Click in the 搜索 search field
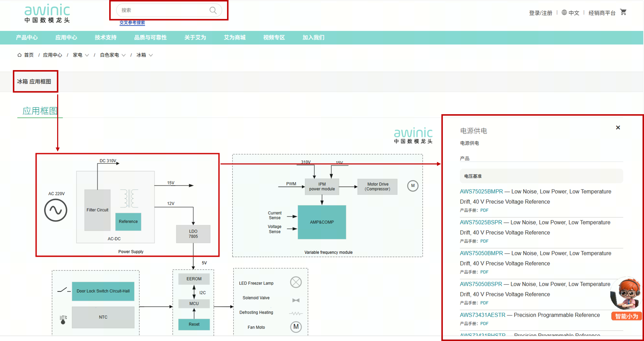Screen dimensions: 644x341 pos(169,10)
